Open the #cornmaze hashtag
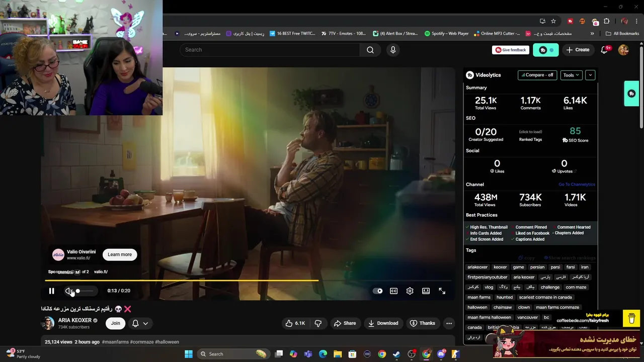 tap(142, 342)
